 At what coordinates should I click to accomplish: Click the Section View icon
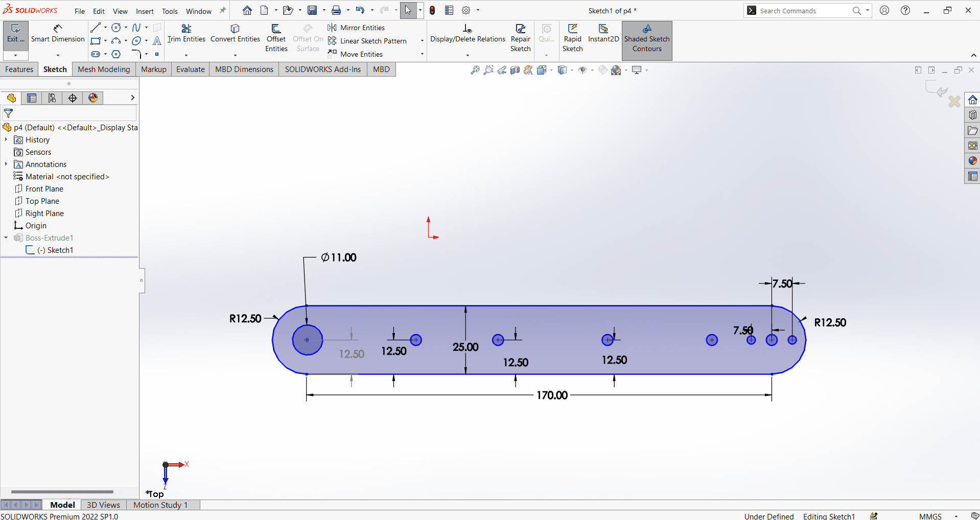point(515,70)
